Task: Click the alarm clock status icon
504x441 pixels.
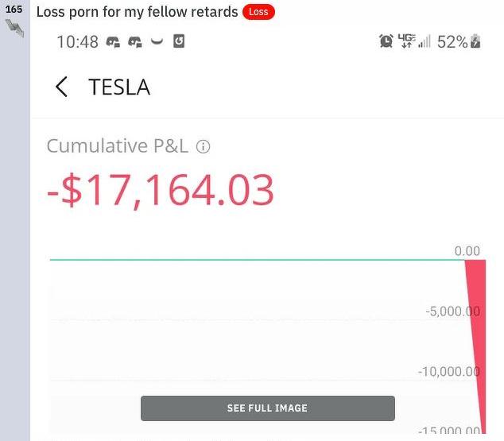Action: [386, 41]
